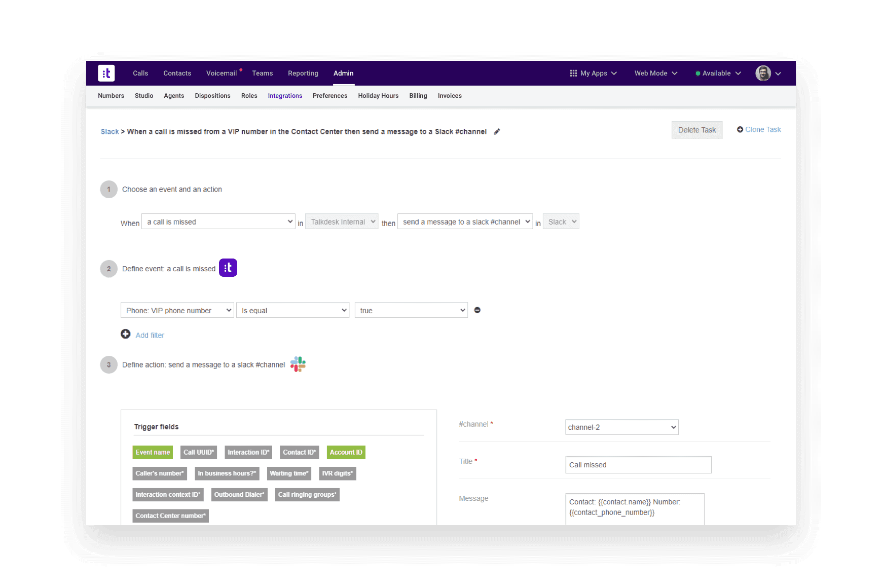Open the My Apps grid icon
This screenshot has height=588, width=882.
(x=573, y=73)
